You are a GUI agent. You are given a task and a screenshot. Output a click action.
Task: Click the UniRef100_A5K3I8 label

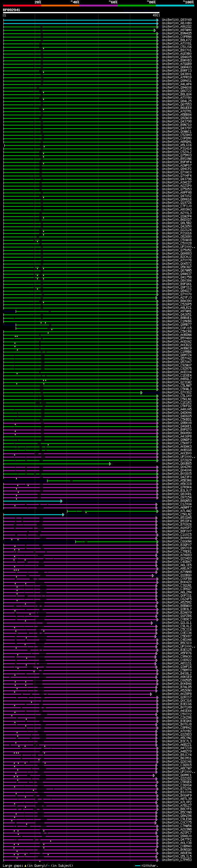177,484
